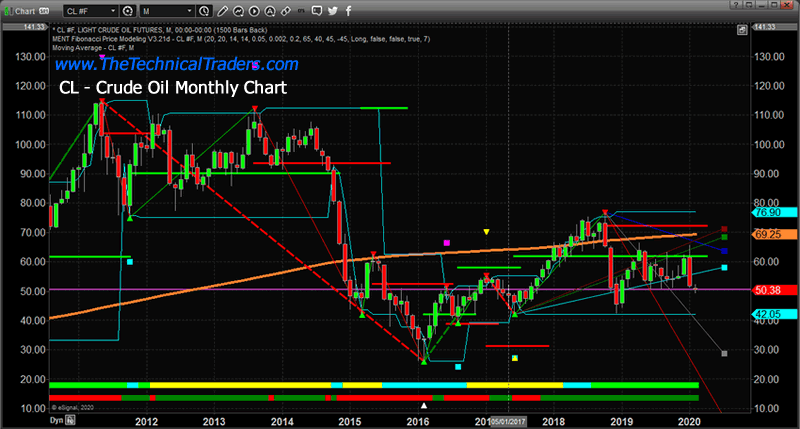Click the blue square projection marker near 63
The height and width of the screenshot is (429, 800).
pyautogui.click(x=724, y=251)
